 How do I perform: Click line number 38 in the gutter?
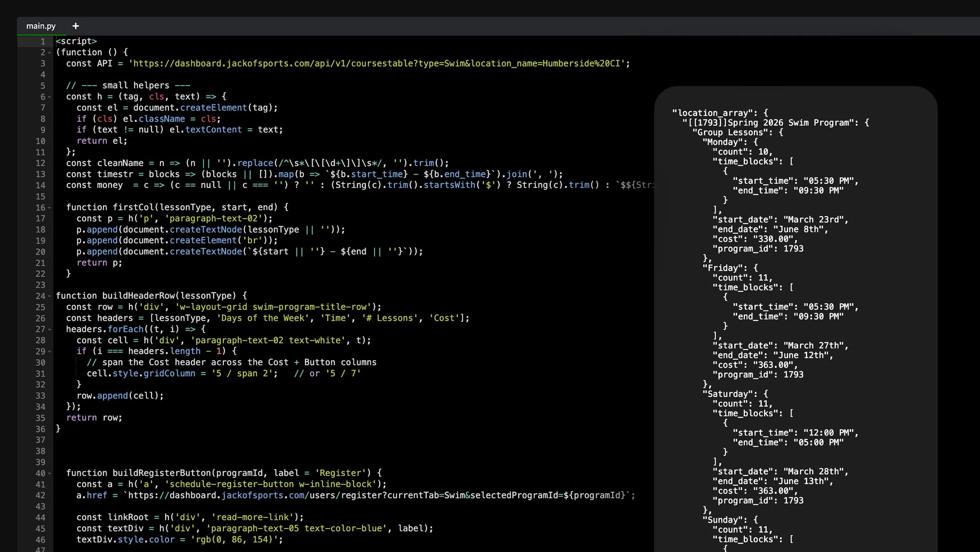(40, 451)
